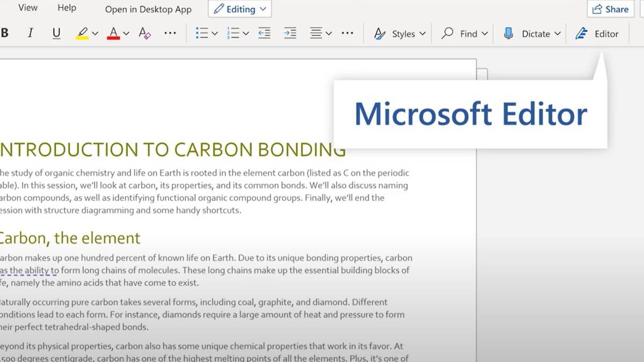
Task: Underline the selected text
Action: (x=55, y=33)
